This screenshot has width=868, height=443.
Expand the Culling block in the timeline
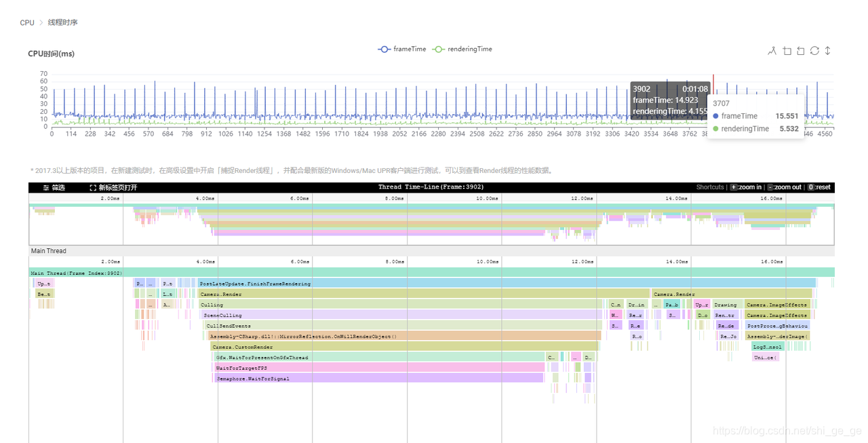pyautogui.click(x=211, y=305)
